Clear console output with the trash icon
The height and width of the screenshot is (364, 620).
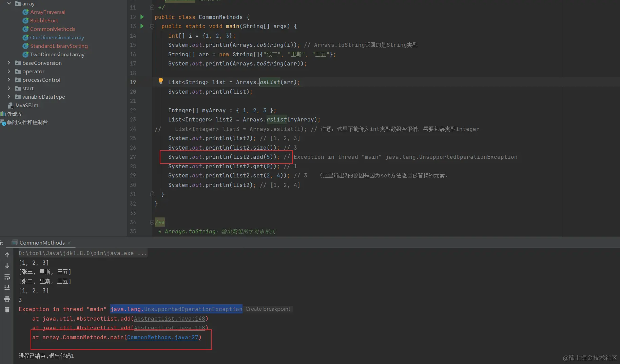pos(7,309)
